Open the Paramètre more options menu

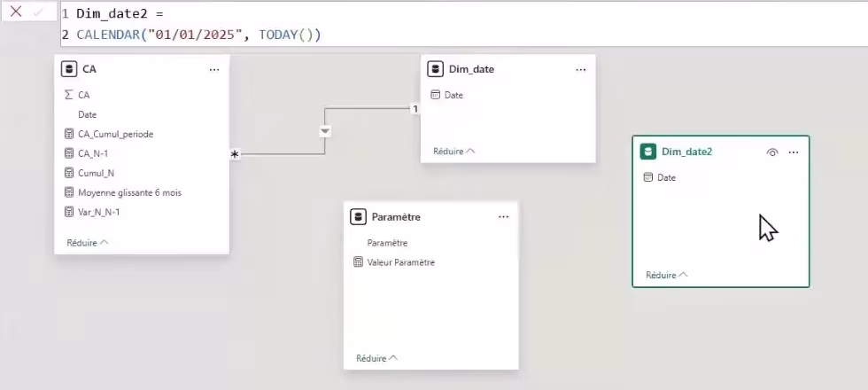coord(504,216)
